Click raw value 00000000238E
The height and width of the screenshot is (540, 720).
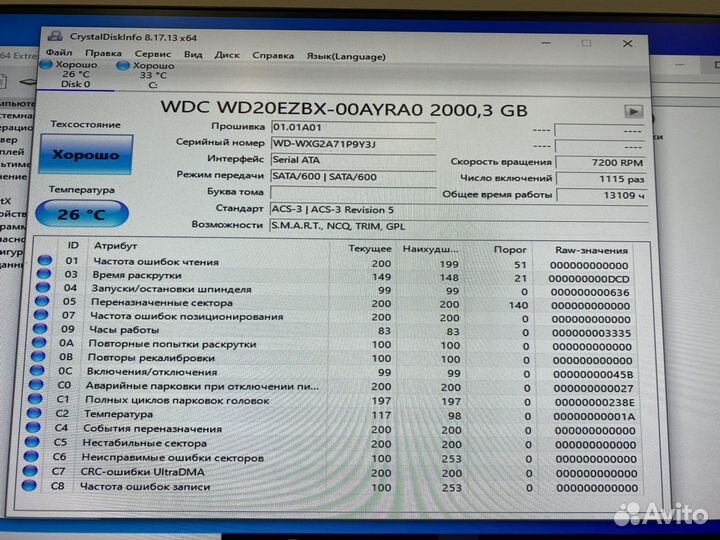coord(594,403)
